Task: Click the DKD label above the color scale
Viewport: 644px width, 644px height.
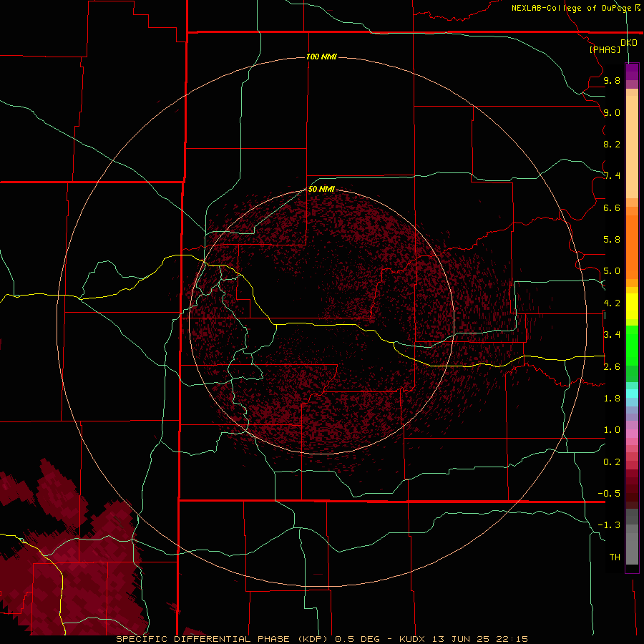Action: [x=628, y=43]
